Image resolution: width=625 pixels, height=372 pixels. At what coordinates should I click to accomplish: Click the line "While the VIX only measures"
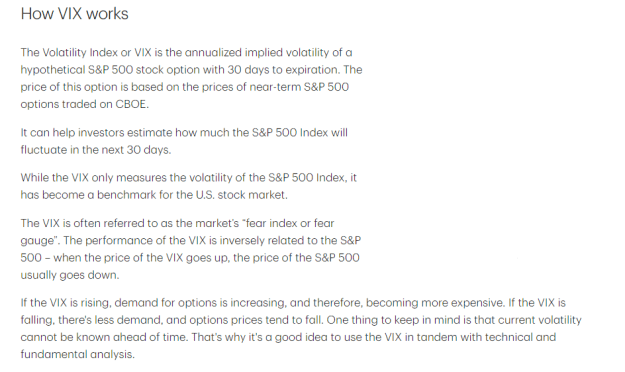pos(189,177)
